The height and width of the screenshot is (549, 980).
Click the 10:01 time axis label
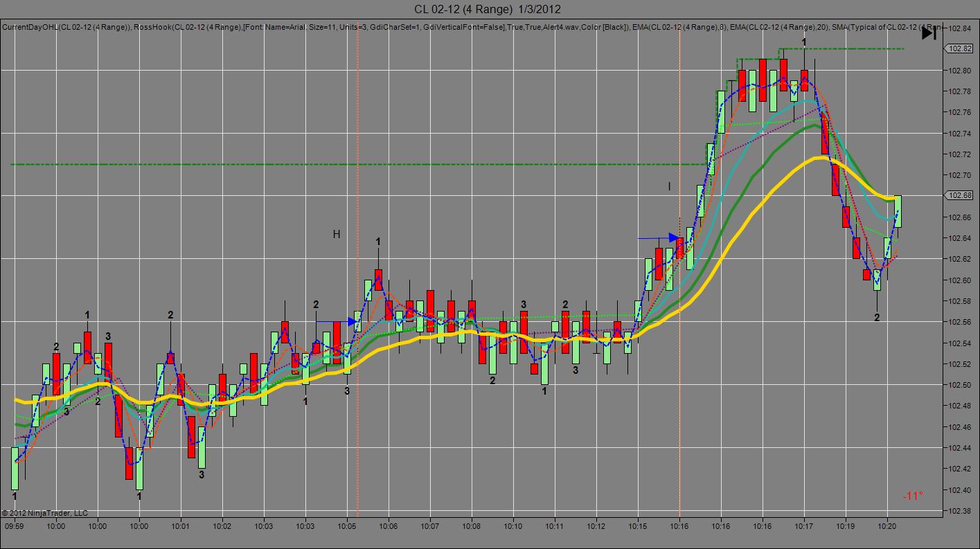(x=181, y=526)
